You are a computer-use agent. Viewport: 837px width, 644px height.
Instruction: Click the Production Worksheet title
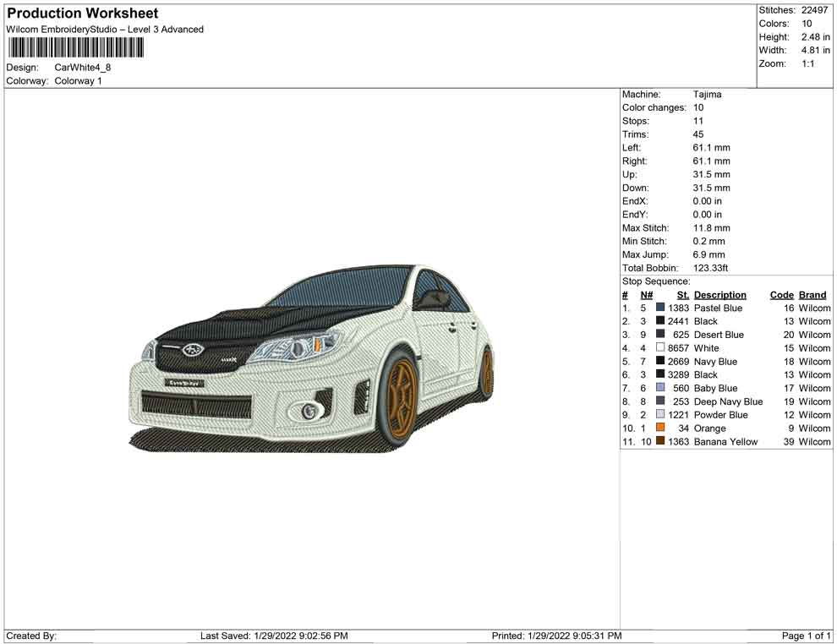82,14
